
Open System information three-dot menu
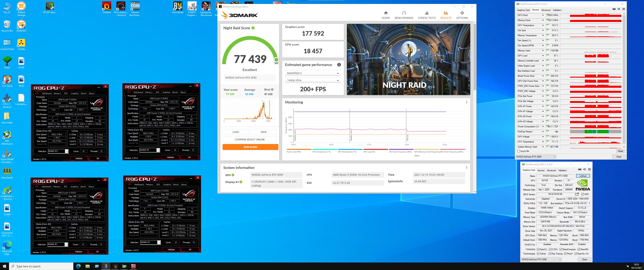(x=466, y=168)
